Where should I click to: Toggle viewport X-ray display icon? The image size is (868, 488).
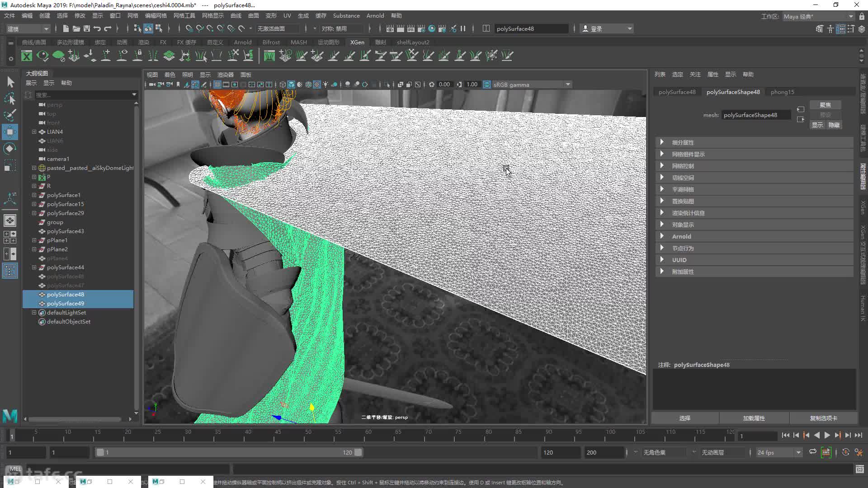pyautogui.click(x=400, y=84)
